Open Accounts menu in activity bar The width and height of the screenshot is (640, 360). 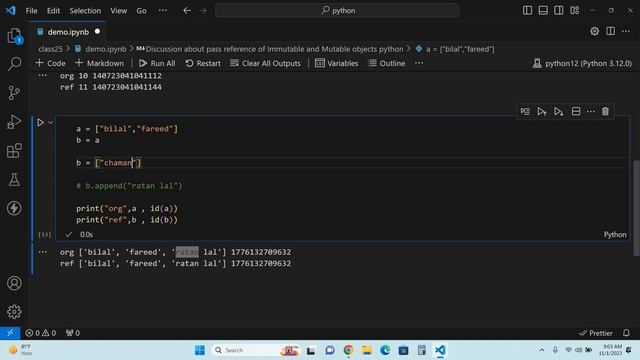[14, 283]
